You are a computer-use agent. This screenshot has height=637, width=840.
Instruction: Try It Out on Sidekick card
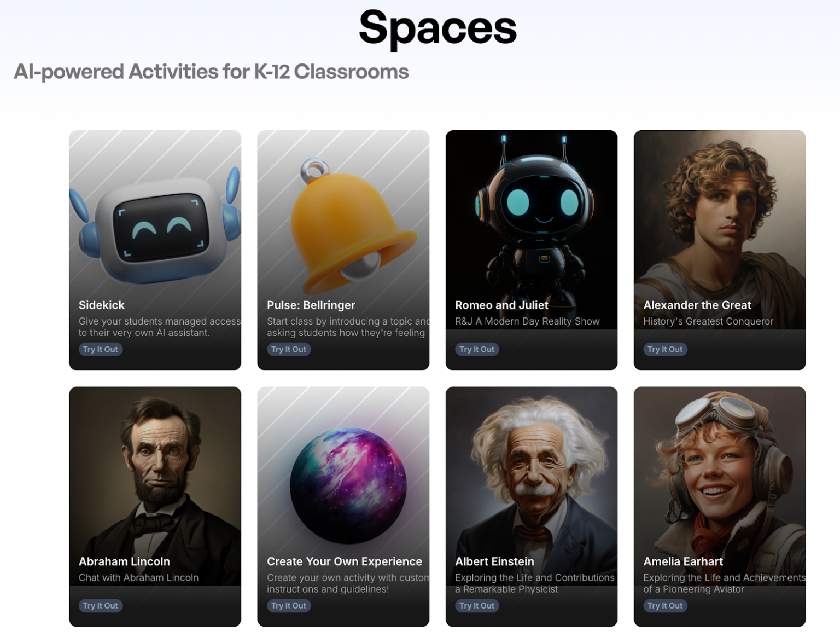pos(101,349)
